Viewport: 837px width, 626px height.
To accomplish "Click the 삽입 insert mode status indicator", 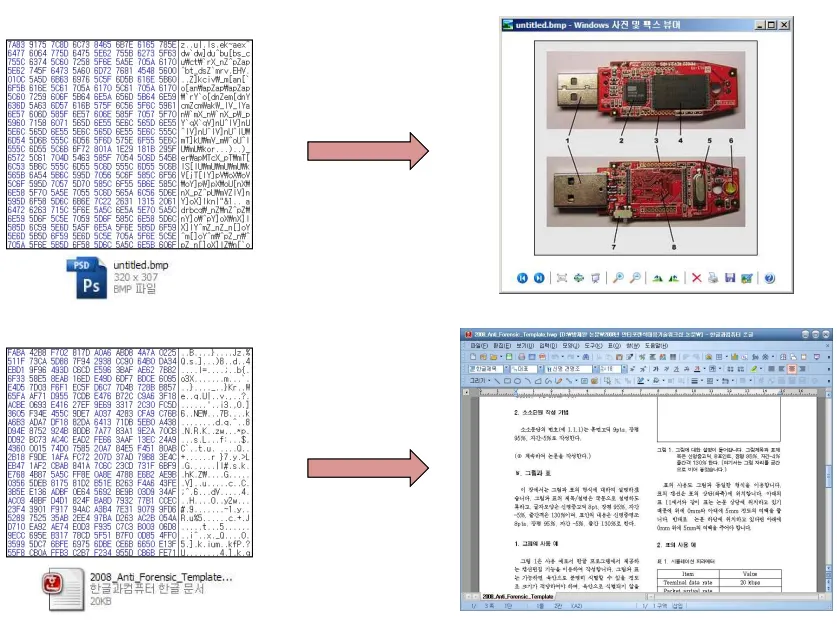I will [x=677, y=606].
